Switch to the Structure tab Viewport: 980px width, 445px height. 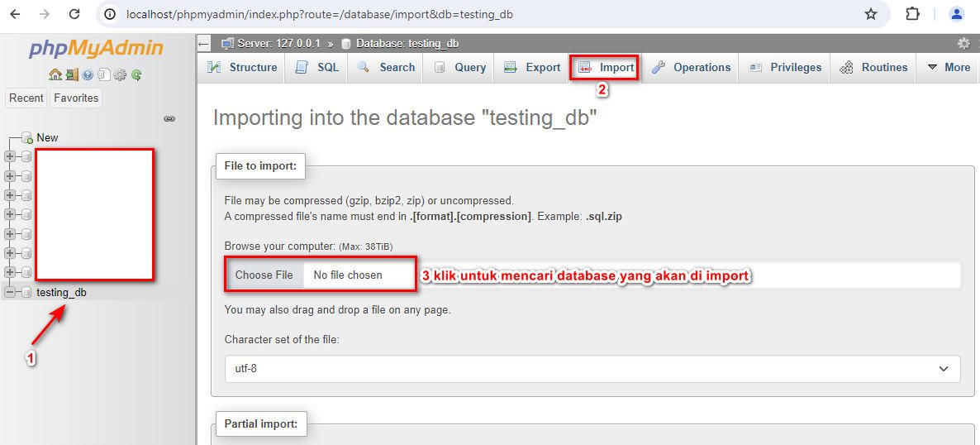(x=242, y=68)
